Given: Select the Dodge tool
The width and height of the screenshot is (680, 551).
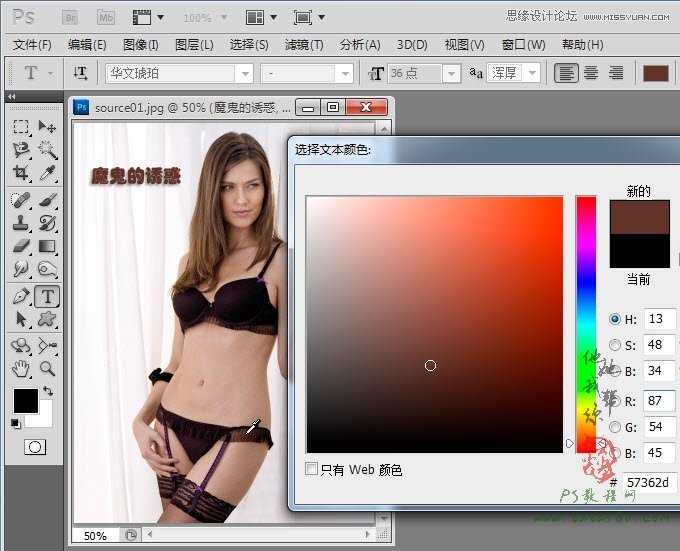Looking at the screenshot, I should (47, 269).
